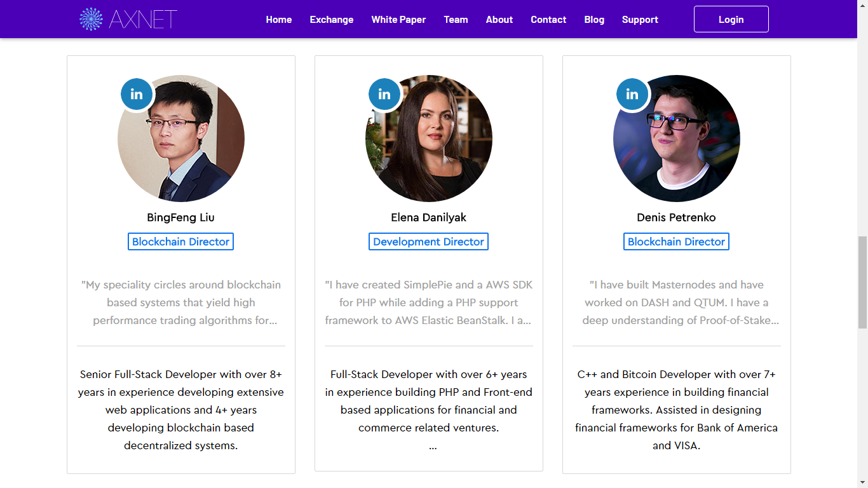The width and height of the screenshot is (868, 488).
Task: Select Contact in the navigation bar
Action: (548, 20)
